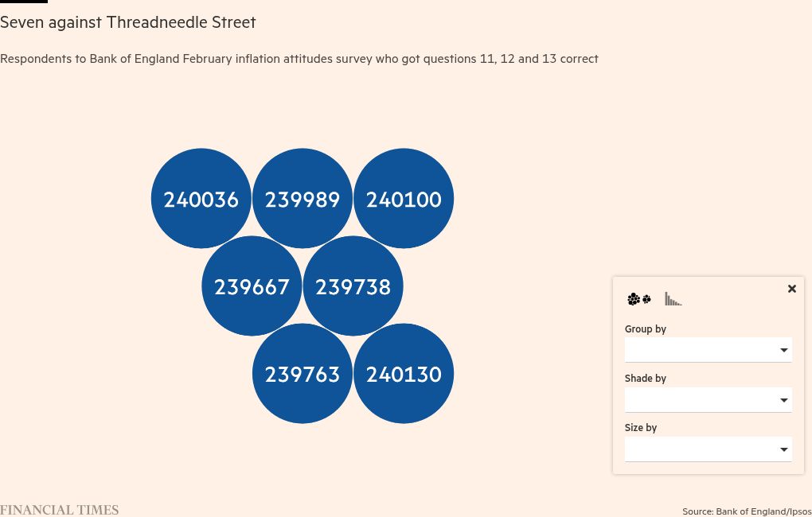
Task: Expand the Size by dropdown
Action: coord(708,449)
